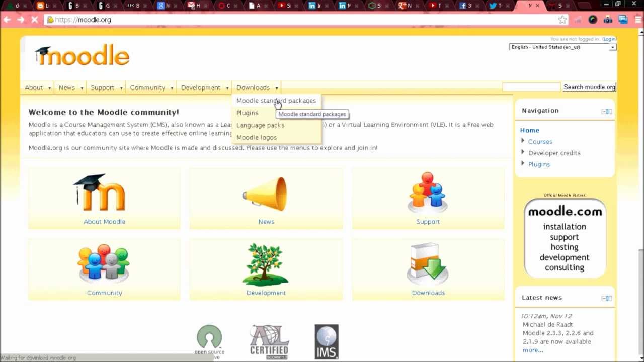Click the Downloads green arrow icon

pos(428,264)
